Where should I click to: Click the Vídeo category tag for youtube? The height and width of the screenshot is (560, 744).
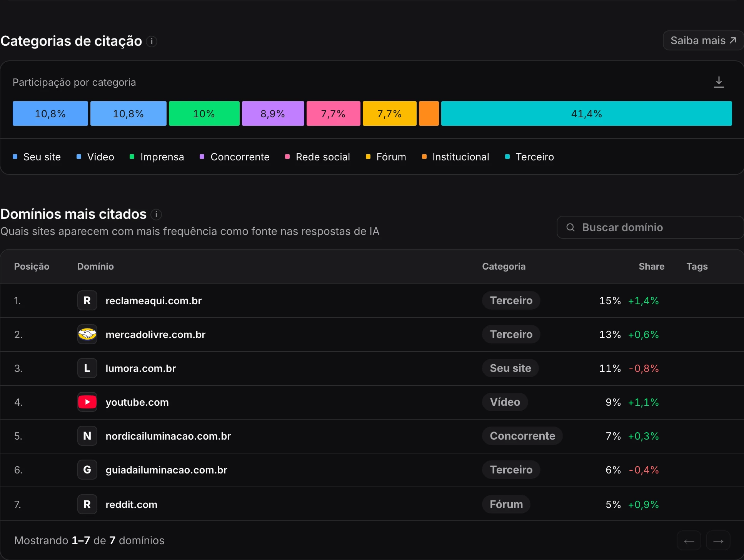click(505, 402)
